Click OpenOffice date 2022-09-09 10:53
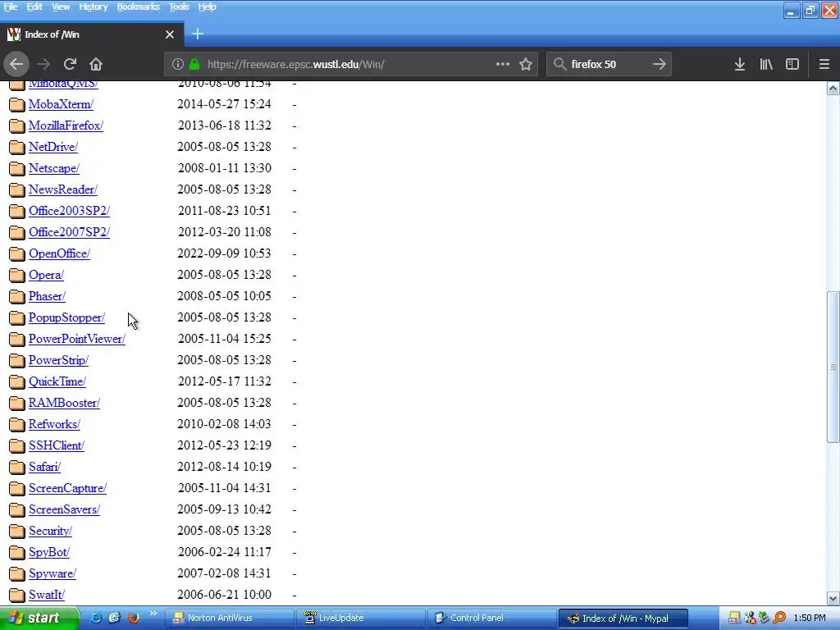Screen dimensions: 840x630 click(x=225, y=253)
